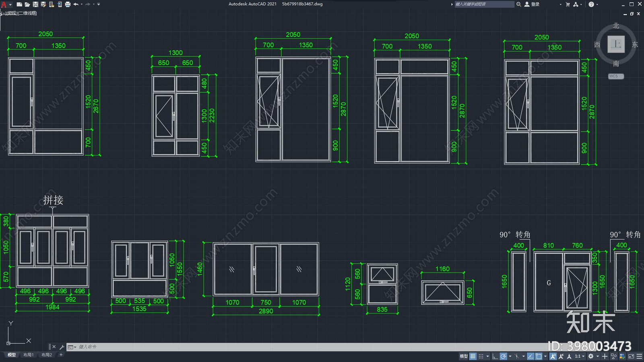Plot the drawing with printer icon

point(68,4)
